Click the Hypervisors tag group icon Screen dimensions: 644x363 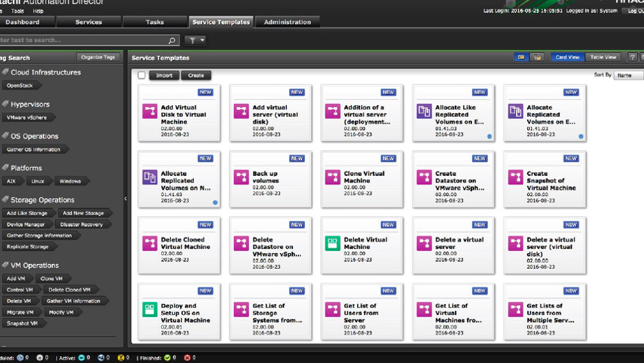coord(6,104)
